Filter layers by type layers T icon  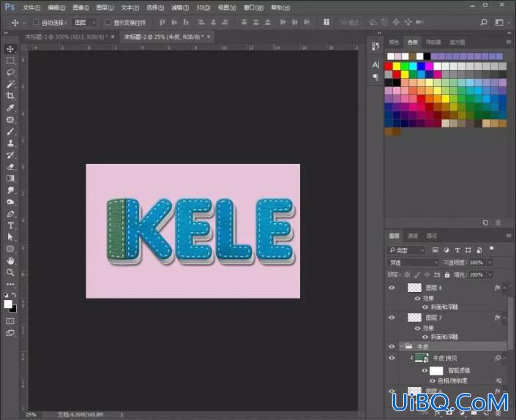457,250
